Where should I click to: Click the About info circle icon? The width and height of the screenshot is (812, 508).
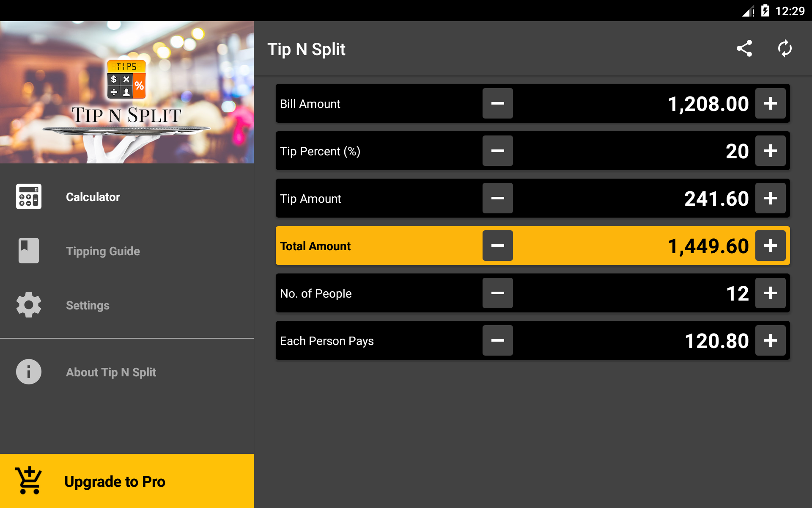tap(29, 372)
